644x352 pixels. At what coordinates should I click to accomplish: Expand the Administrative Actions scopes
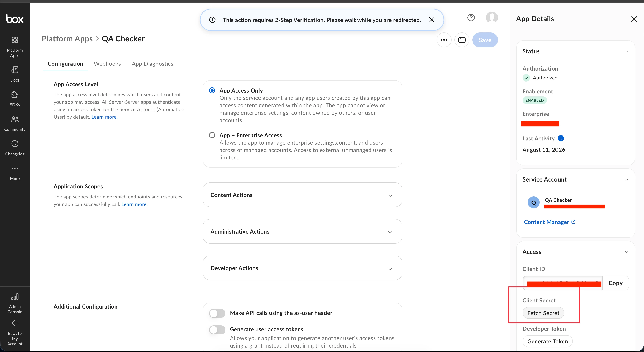(302, 231)
